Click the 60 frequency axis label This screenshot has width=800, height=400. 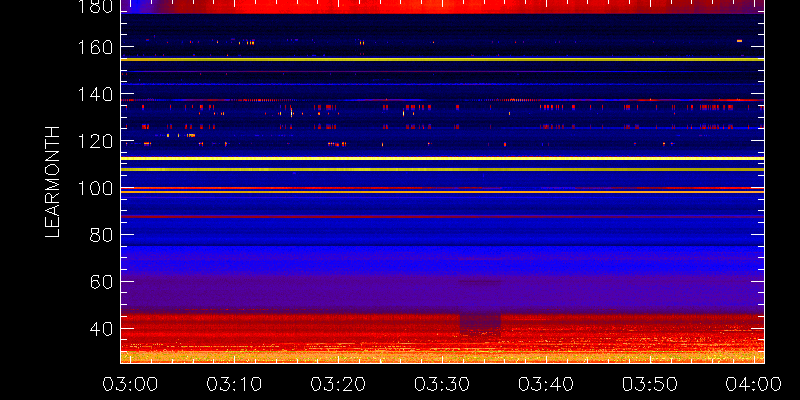click(101, 282)
